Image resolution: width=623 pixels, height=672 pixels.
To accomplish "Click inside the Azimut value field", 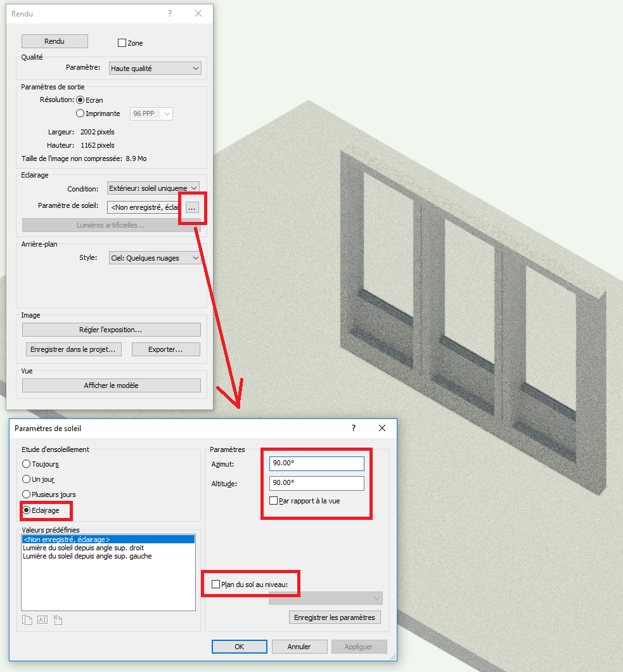I will (316, 463).
